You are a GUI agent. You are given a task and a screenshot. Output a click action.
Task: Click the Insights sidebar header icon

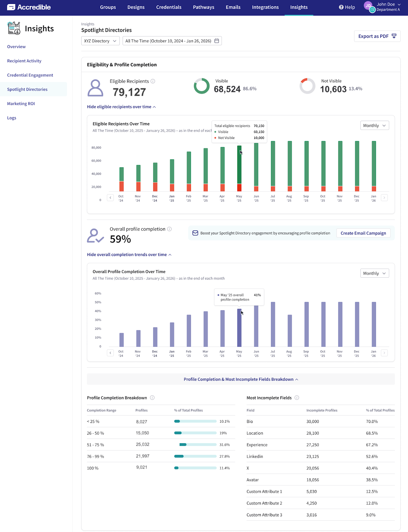pos(14,28)
